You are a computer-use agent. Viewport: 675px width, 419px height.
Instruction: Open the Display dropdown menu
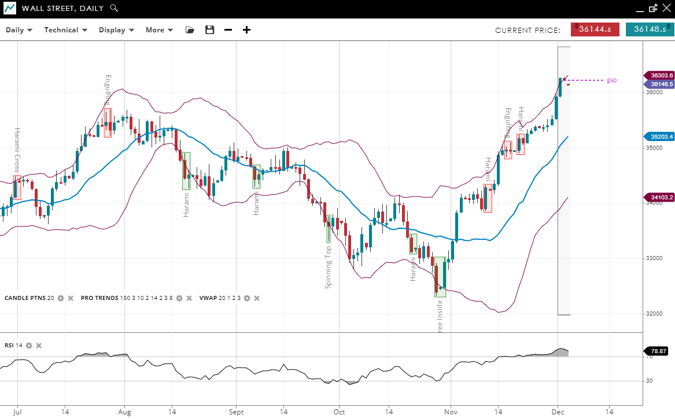pyautogui.click(x=116, y=30)
